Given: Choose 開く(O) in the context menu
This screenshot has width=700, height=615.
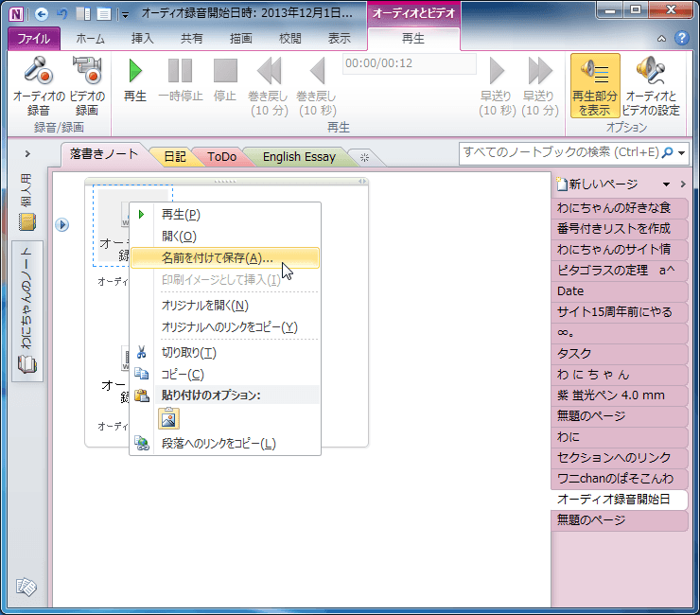Looking at the screenshot, I should pyautogui.click(x=225, y=237).
